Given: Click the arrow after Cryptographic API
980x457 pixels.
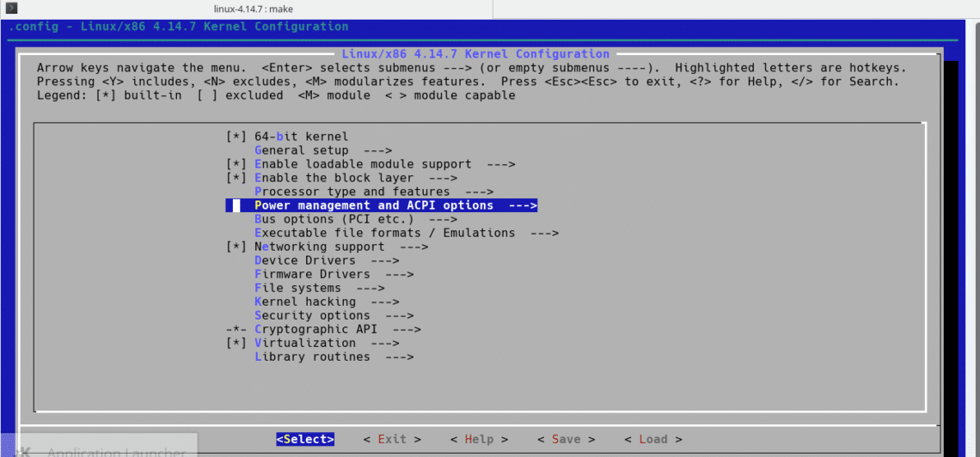Looking at the screenshot, I should pyautogui.click(x=407, y=330).
